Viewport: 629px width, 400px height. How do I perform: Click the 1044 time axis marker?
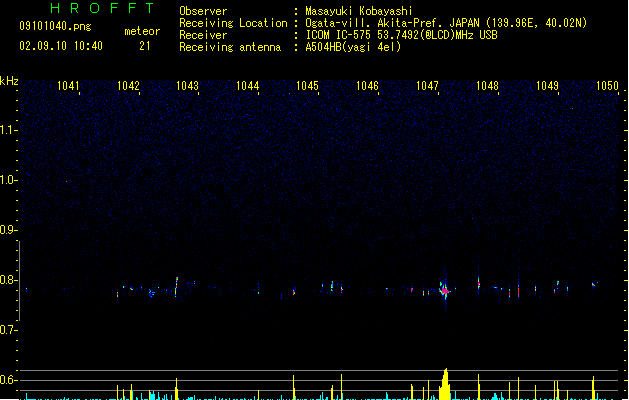coord(248,86)
